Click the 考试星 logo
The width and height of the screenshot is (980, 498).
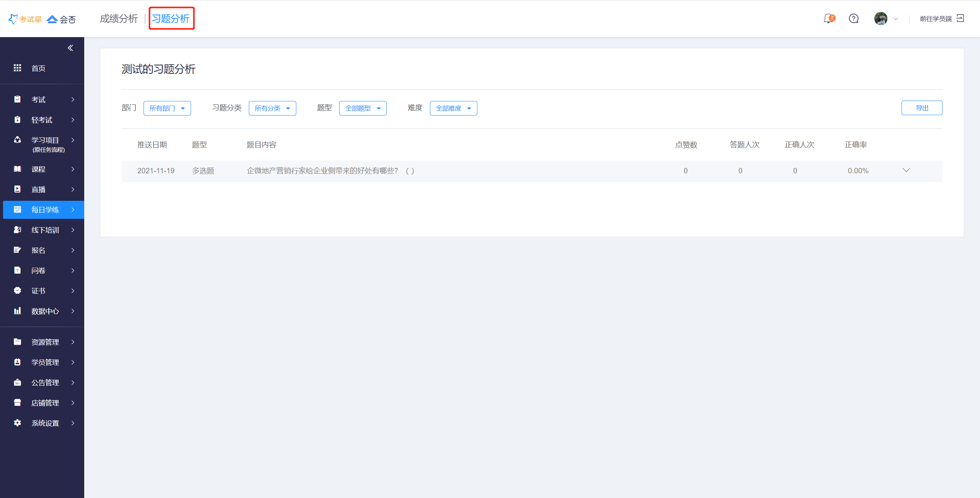(25, 19)
